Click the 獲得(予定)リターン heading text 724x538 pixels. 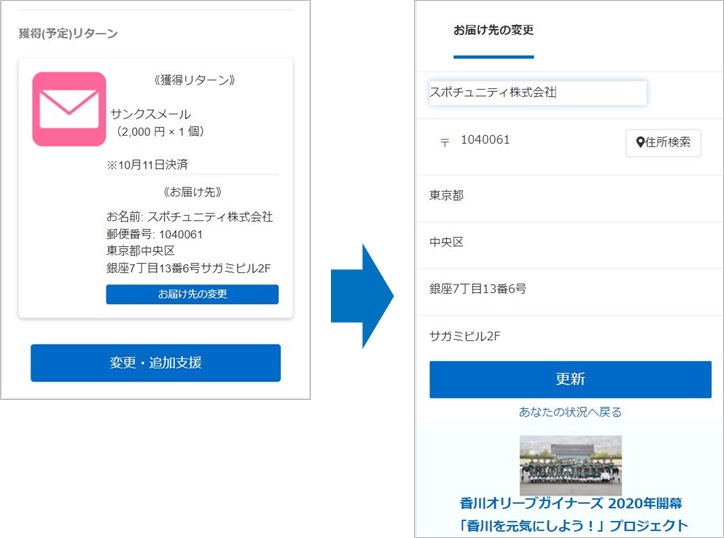pyautogui.click(x=68, y=34)
